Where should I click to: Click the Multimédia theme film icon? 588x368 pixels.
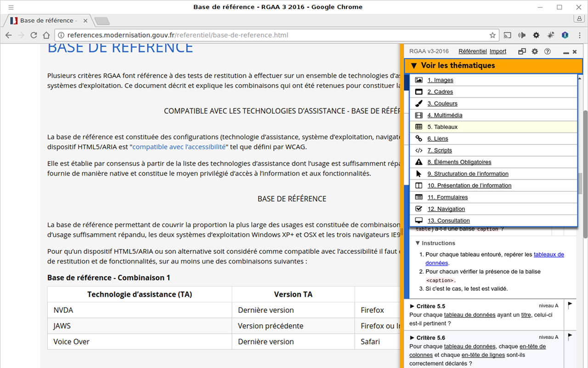418,115
